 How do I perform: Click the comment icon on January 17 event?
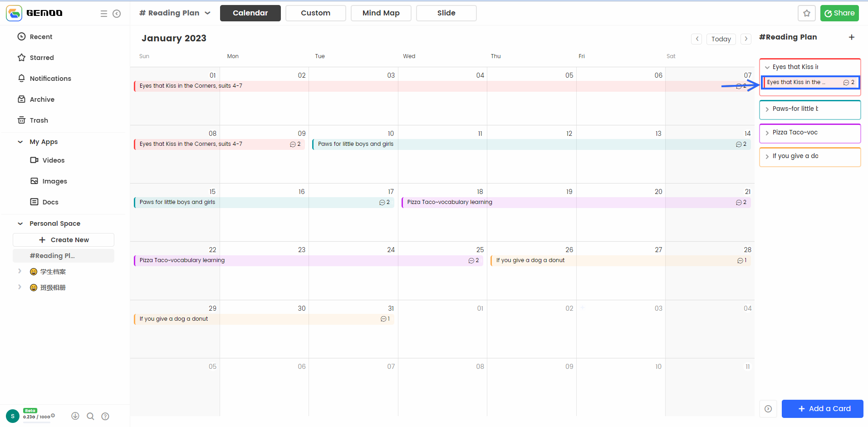[x=382, y=203]
